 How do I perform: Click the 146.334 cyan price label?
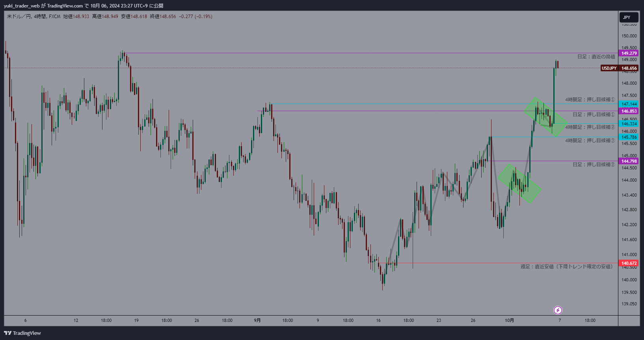[x=629, y=124]
